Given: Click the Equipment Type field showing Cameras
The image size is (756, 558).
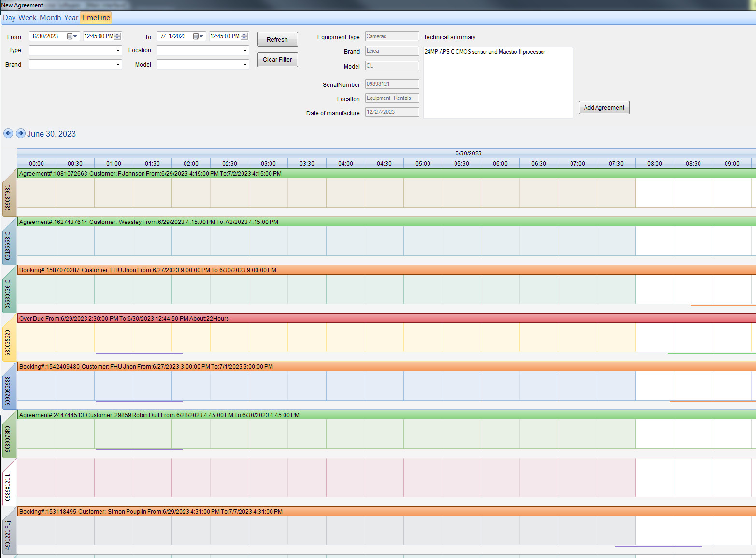Looking at the screenshot, I should 392,36.
